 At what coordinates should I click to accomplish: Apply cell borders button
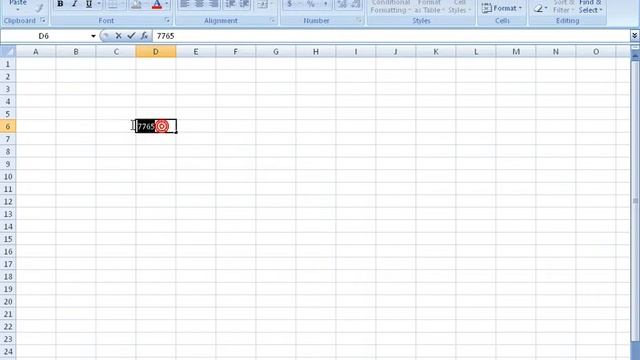tap(112, 4)
